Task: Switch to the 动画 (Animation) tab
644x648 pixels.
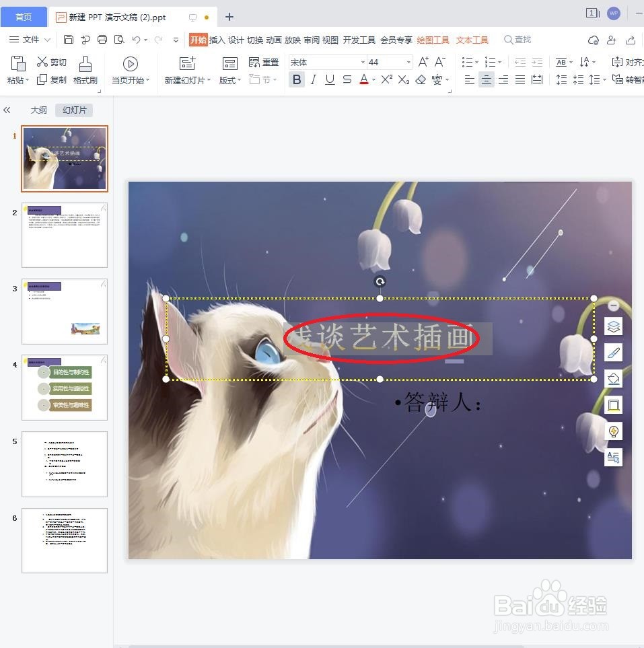Action: coord(274,40)
